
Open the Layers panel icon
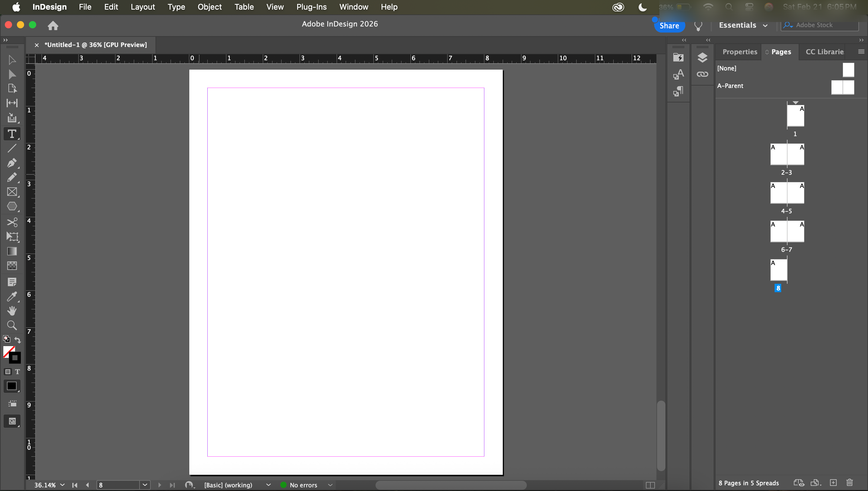click(x=702, y=58)
